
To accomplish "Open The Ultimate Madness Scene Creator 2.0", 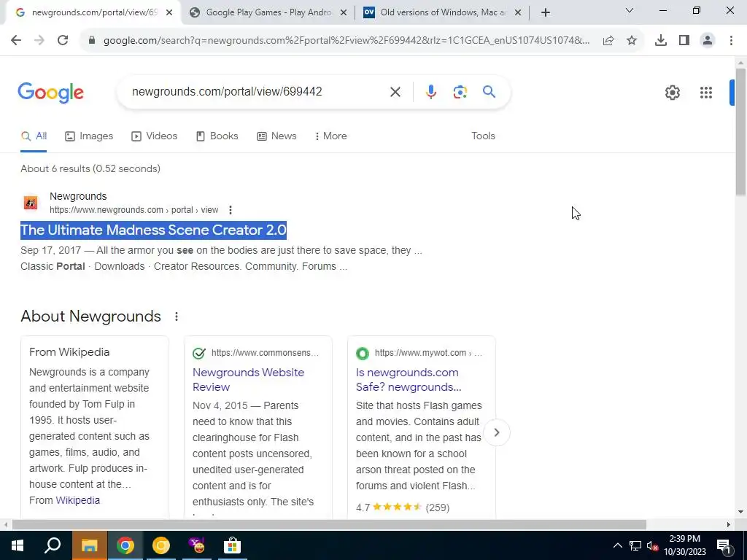I will pos(153,230).
